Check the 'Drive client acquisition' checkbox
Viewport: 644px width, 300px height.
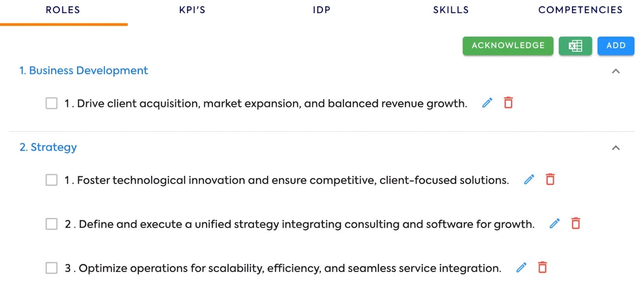pyautogui.click(x=52, y=103)
